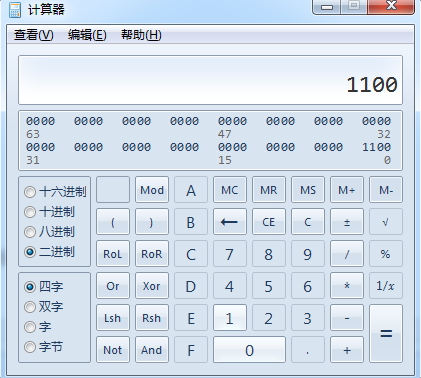Screen dimensions: 421x378
Task: Click the digit 1 button
Action: pos(230,318)
